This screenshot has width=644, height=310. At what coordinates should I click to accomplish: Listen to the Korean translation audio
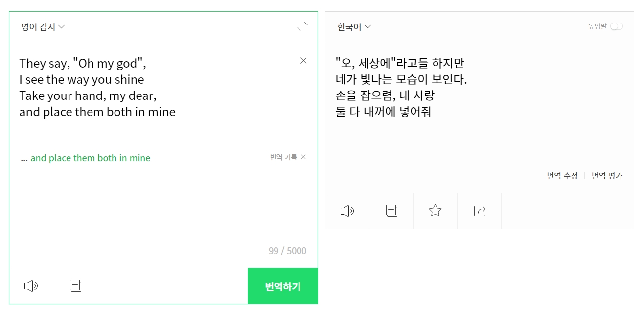point(347,211)
